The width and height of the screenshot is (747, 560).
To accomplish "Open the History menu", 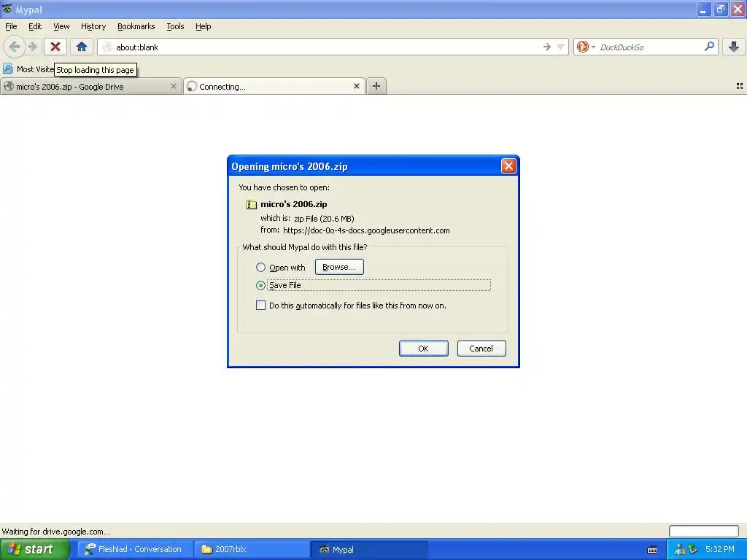I will click(93, 26).
